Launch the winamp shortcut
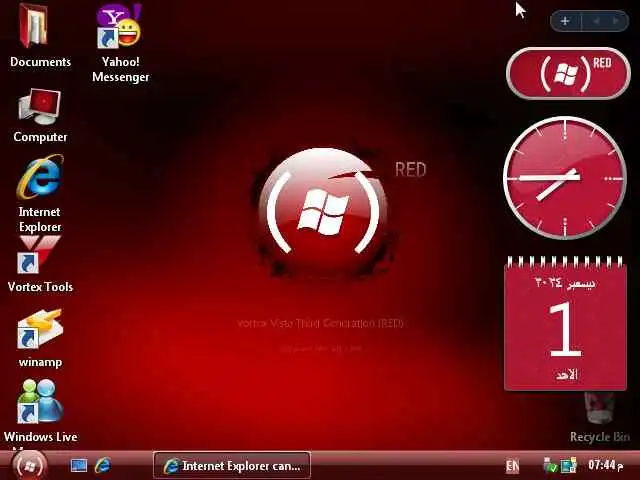The height and width of the screenshot is (480, 640). pyautogui.click(x=40, y=338)
